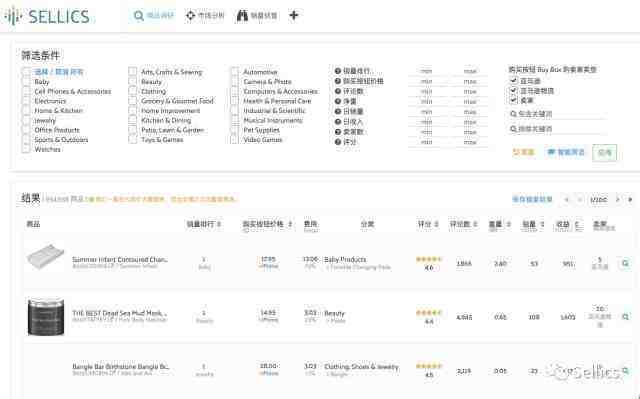Image resolution: width=640 pixels, height=399 pixels.
Task: Sort results by 销量排行 column arrows
Action: pyautogui.click(x=219, y=224)
